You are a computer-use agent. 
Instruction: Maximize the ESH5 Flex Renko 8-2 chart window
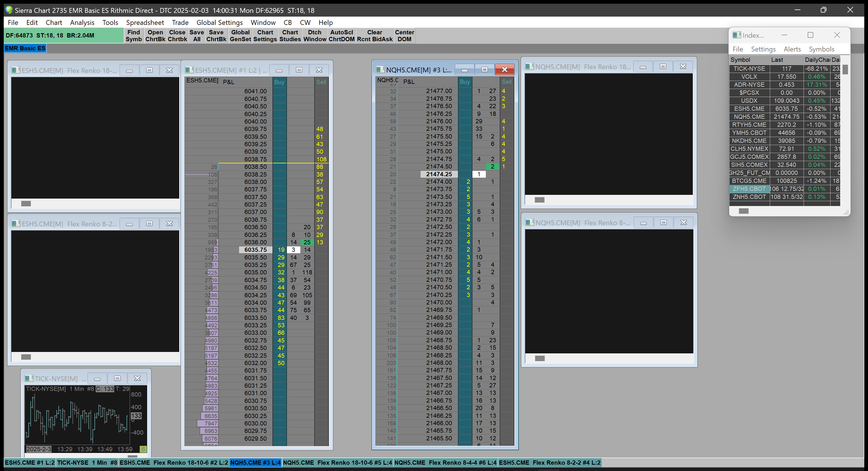point(149,223)
